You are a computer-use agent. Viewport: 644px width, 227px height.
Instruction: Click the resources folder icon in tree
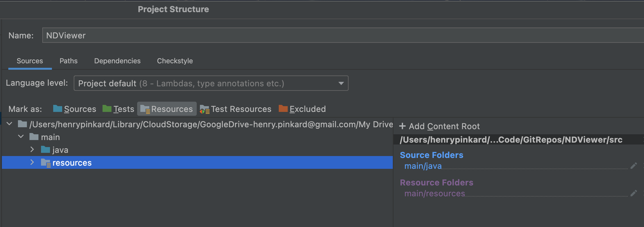45,163
